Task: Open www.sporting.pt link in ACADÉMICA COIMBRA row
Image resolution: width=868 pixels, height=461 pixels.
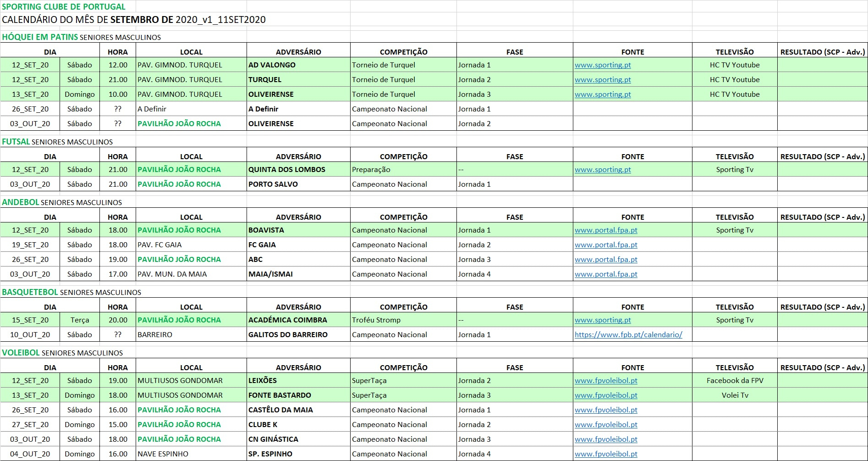Action: [x=603, y=320]
